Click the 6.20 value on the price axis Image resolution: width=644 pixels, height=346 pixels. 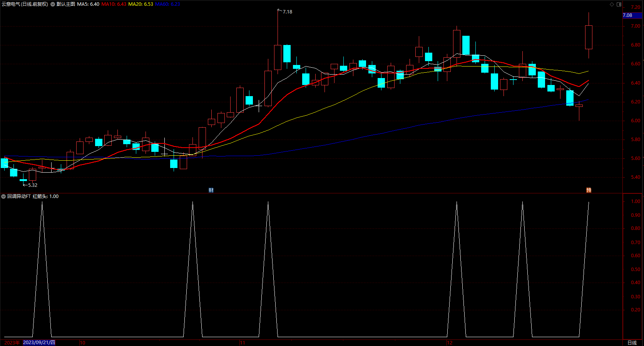point(636,102)
